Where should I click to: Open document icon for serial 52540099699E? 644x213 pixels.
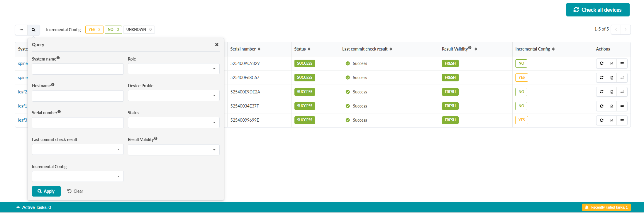612,120
